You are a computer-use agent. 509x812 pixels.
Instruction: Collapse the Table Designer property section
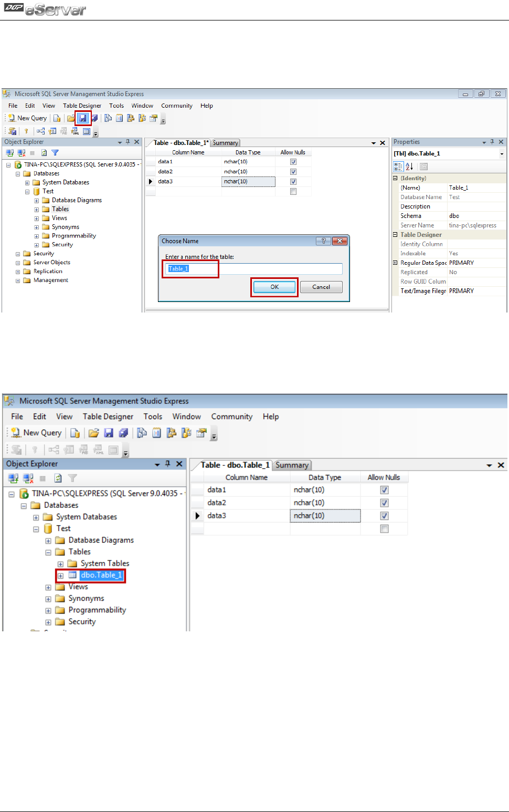pyautogui.click(x=395, y=235)
